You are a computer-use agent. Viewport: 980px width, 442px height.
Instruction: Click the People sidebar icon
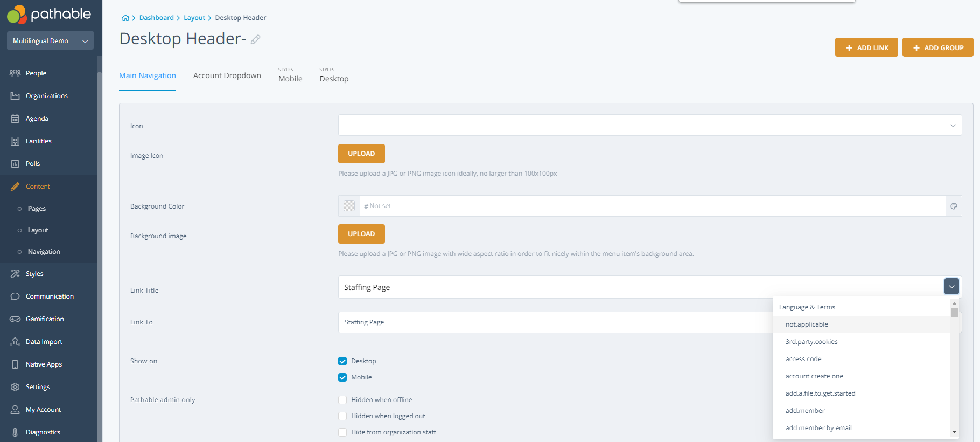15,73
